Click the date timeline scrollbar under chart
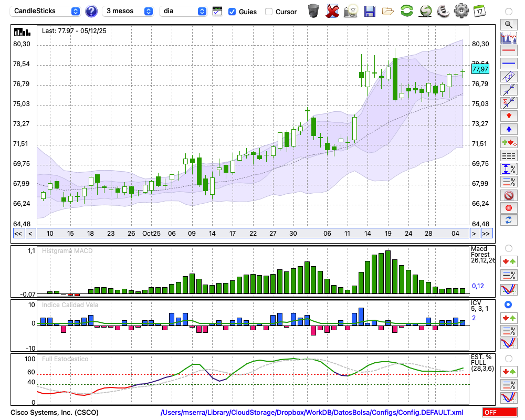This screenshot has width=525, height=420. point(252,234)
